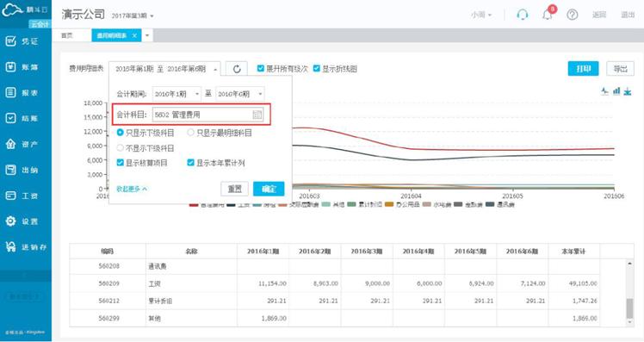Open account picker icon in 会计科目 field

coord(257,115)
